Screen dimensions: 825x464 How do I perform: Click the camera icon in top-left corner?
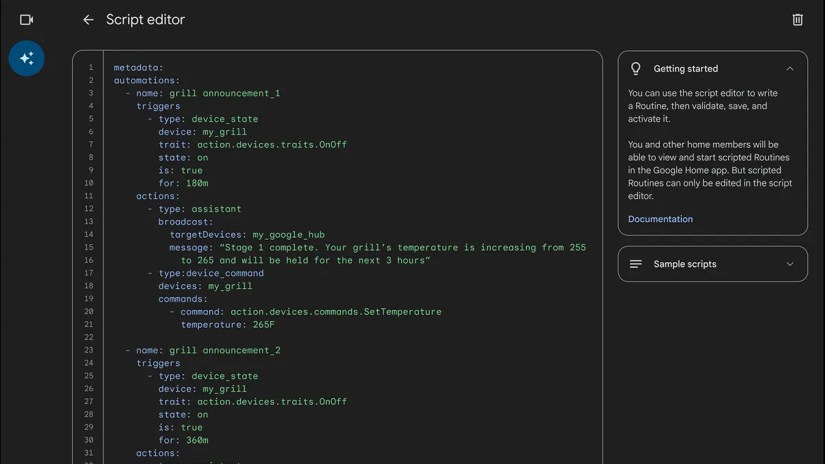pos(26,20)
